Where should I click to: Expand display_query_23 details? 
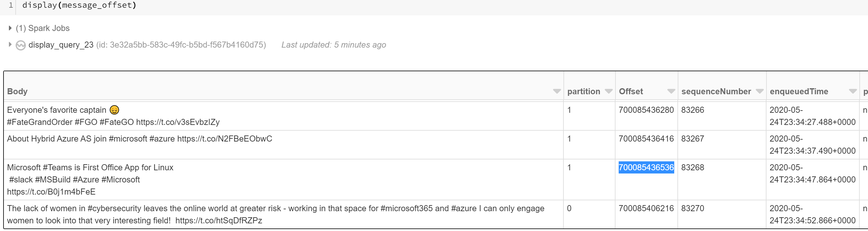pos(10,44)
